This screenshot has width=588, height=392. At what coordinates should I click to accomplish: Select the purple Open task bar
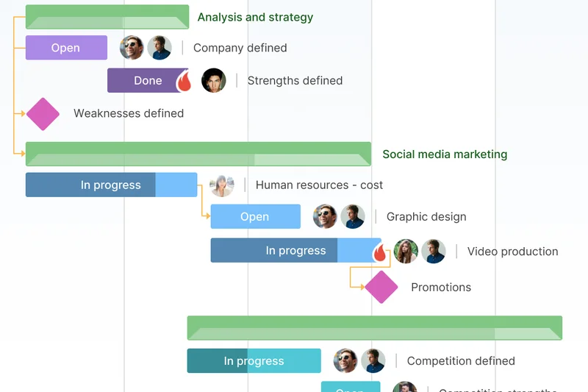66,48
